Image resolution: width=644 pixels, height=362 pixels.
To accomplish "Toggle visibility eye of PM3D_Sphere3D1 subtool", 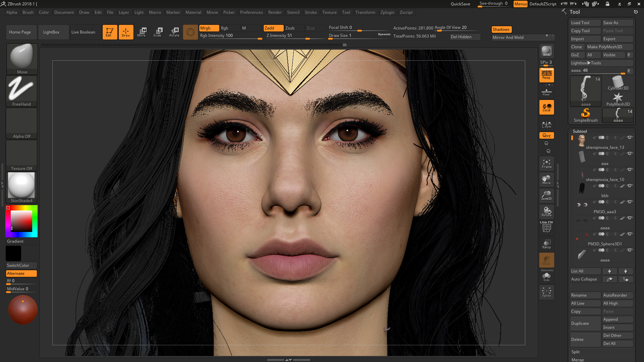I will click(630, 234).
